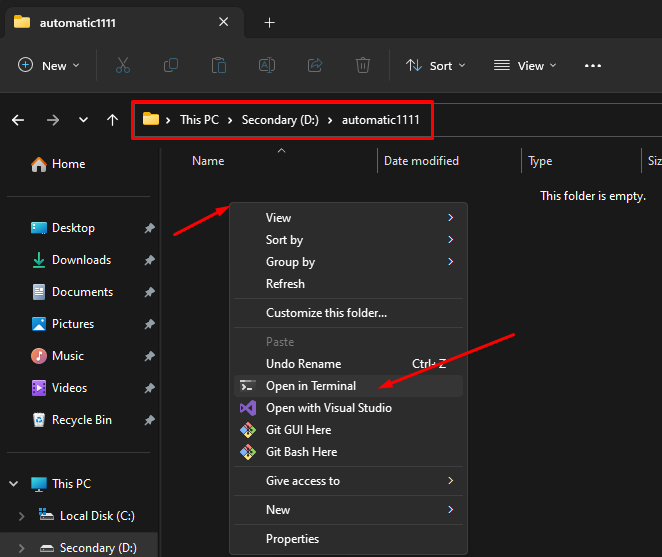Click the New button in toolbar
The height and width of the screenshot is (557, 662).
point(45,65)
